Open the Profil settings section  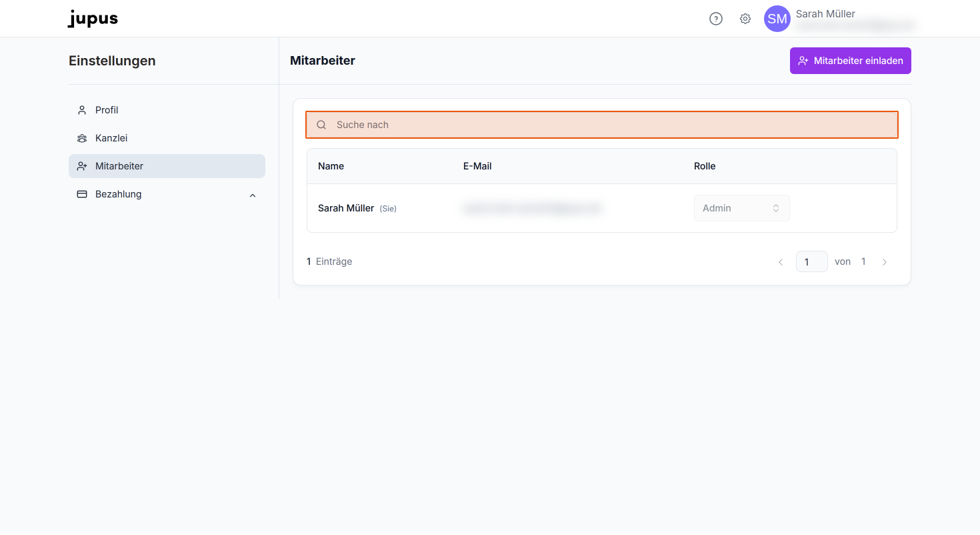(x=167, y=110)
